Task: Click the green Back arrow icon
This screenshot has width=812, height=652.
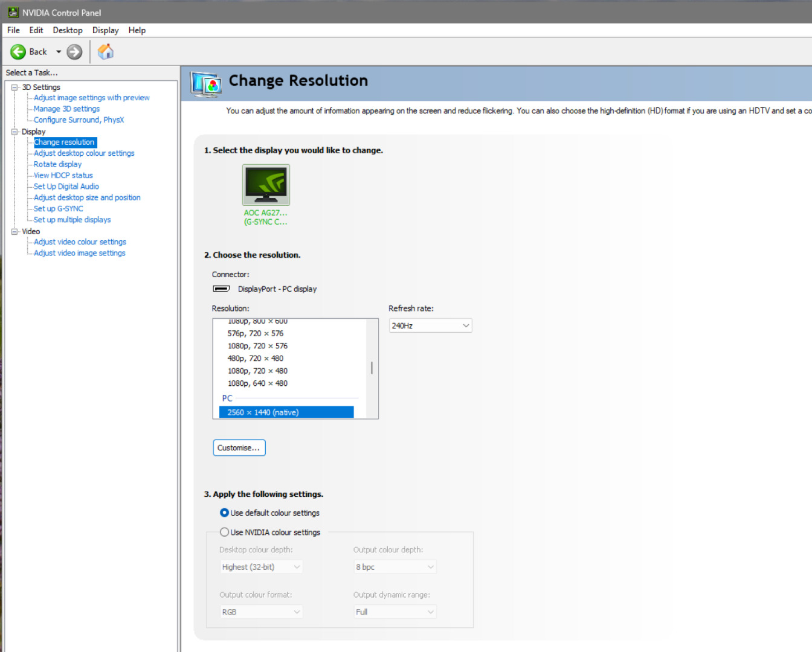Action: point(18,52)
